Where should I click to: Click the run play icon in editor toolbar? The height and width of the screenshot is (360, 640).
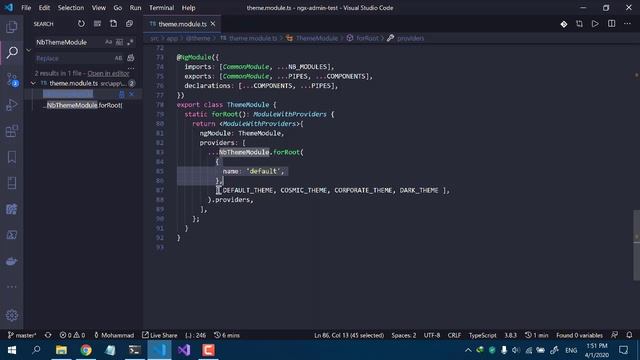(596, 24)
